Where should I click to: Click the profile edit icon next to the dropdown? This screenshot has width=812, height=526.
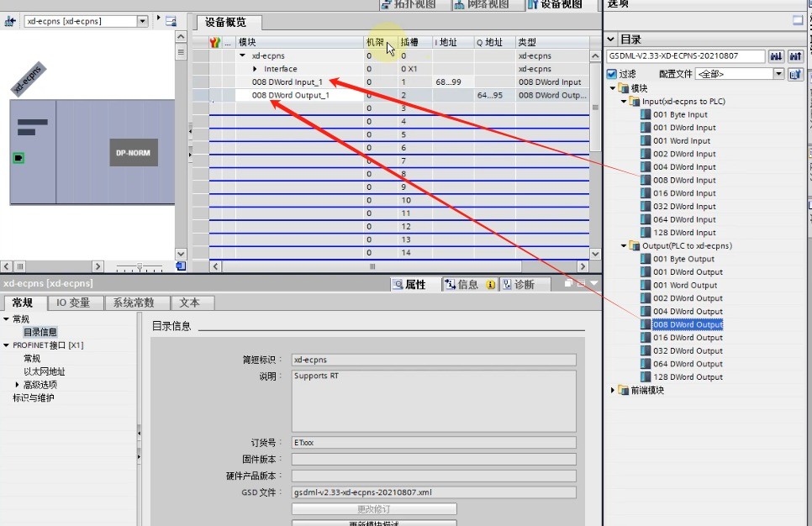pyautogui.click(x=795, y=74)
